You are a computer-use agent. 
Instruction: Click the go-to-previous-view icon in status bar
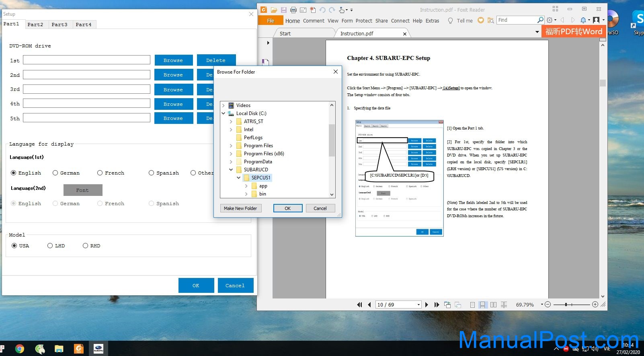coord(447,305)
